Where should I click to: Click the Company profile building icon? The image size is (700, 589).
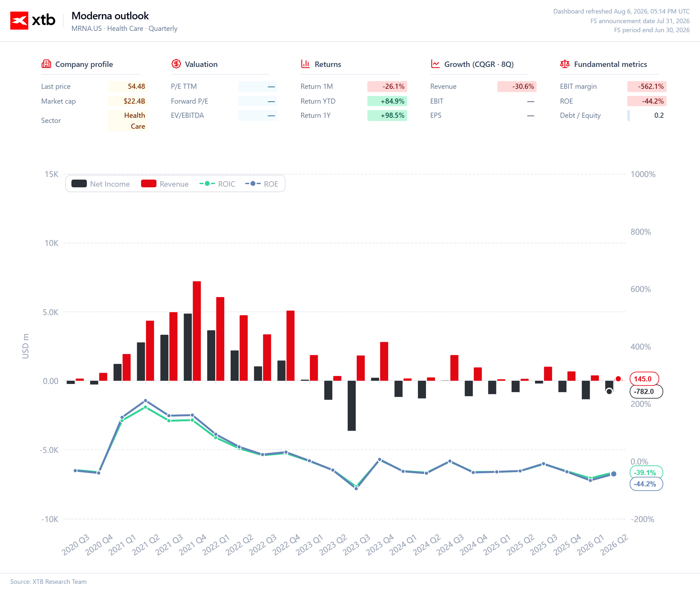point(46,64)
